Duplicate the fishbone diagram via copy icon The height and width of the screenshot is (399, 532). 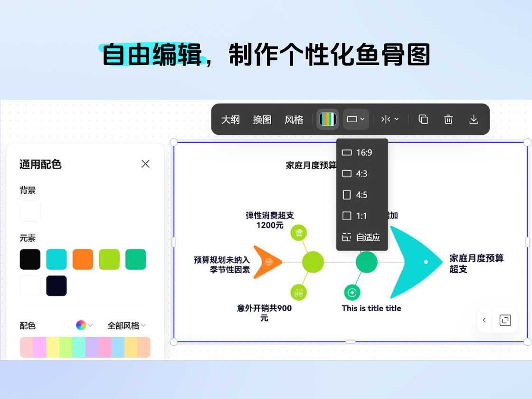tap(423, 119)
